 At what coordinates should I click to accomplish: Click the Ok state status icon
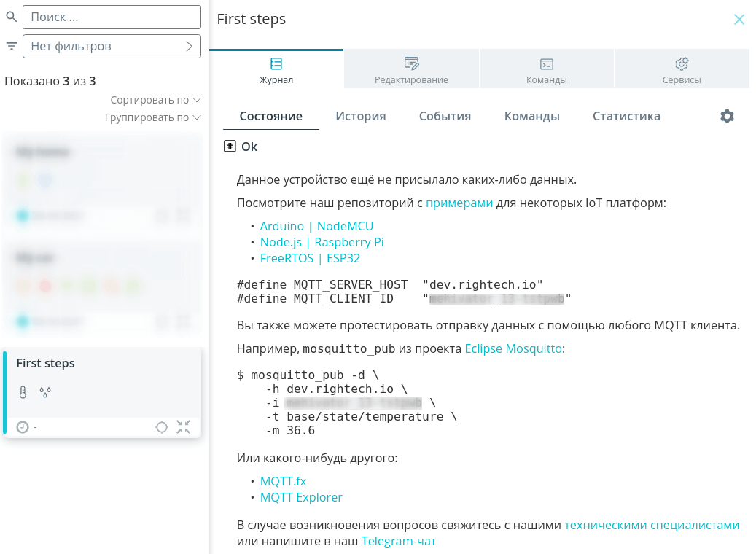click(x=230, y=146)
